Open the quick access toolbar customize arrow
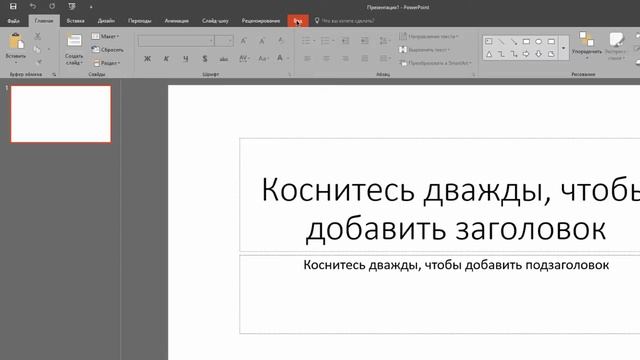Viewport: 640px width, 360px height. [x=91, y=7]
